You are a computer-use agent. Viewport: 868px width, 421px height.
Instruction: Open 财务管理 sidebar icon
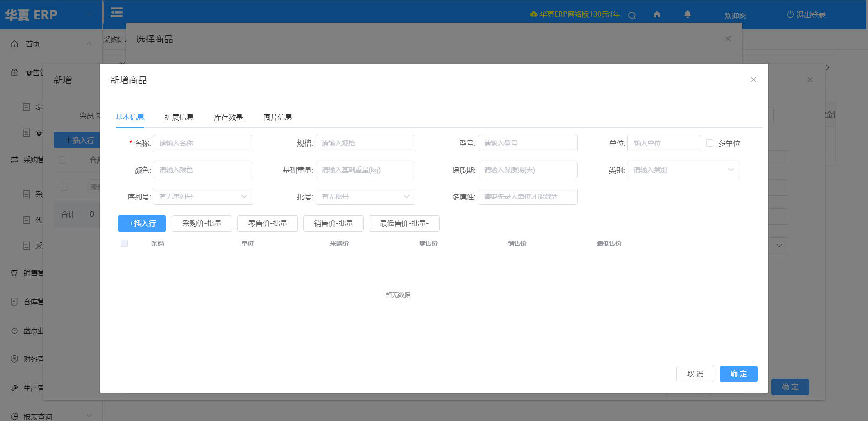(x=14, y=359)
